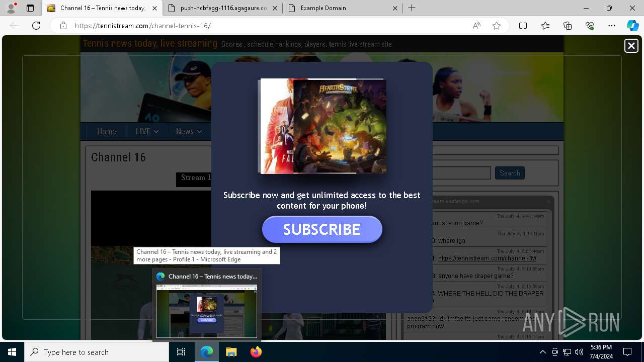
Task: Open the Favorites list icon
Action: [545, 26]
